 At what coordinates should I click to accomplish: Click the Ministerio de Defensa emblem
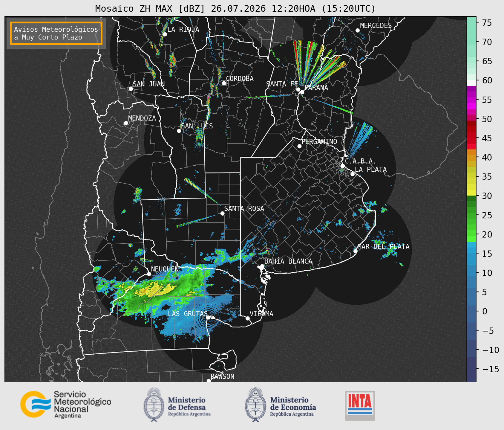pos(154,405)
